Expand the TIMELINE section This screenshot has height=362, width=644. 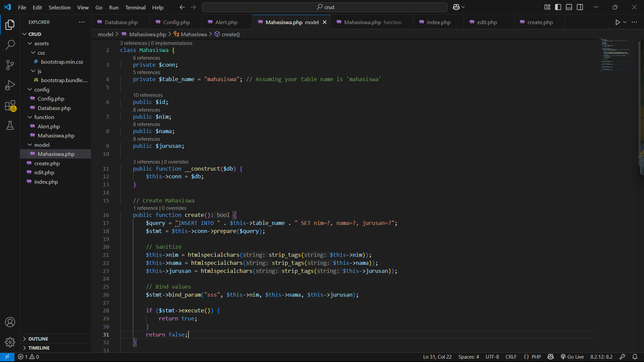click(x=39, y=348)
